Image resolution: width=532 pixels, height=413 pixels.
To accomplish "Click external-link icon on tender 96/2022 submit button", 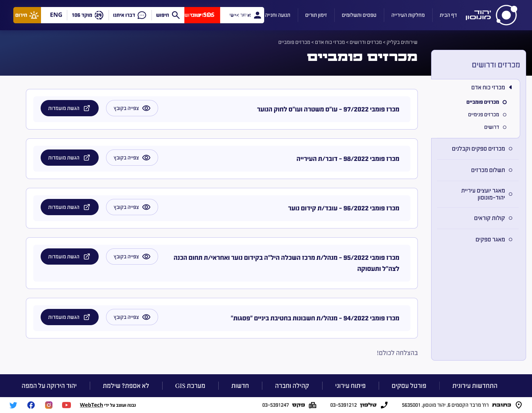I will tap(87, 207).
